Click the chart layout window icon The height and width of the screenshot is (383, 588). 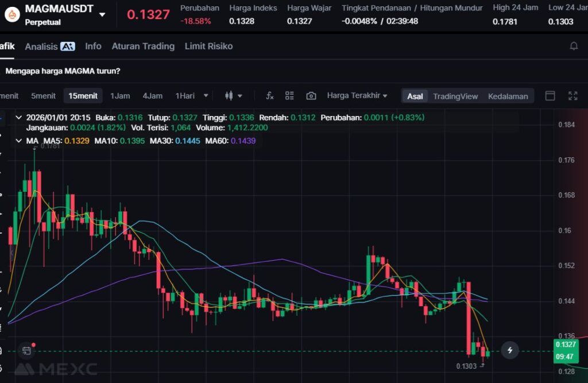[550, 96]
